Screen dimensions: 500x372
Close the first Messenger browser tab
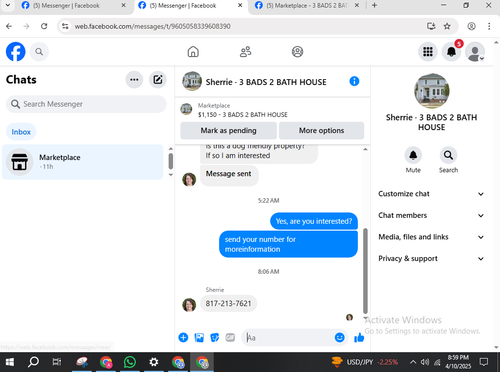pyautogui.click(x=123, y=5)
